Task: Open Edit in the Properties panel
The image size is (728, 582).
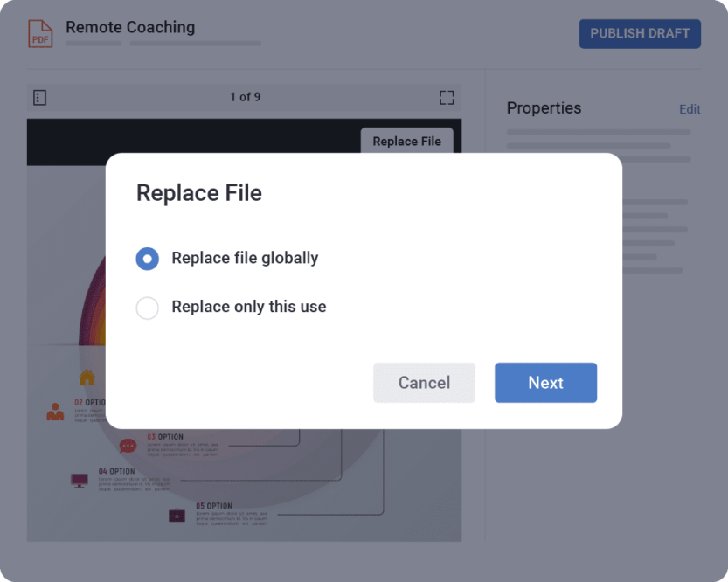Action: point(690,108)
